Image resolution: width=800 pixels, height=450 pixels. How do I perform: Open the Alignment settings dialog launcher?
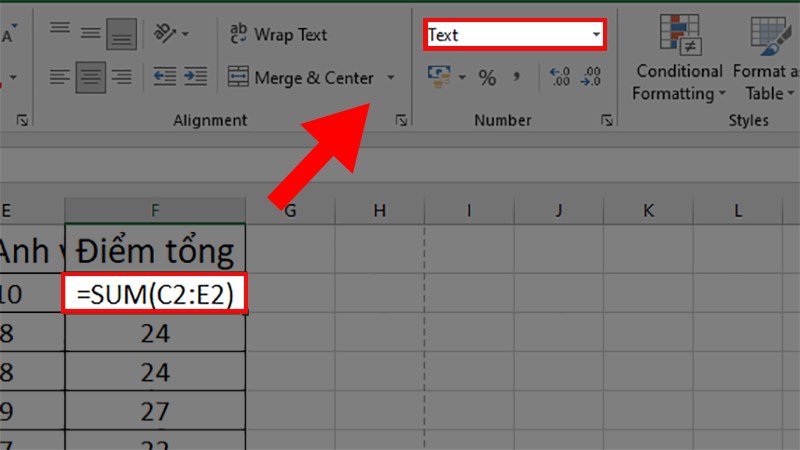click(401, 120)
